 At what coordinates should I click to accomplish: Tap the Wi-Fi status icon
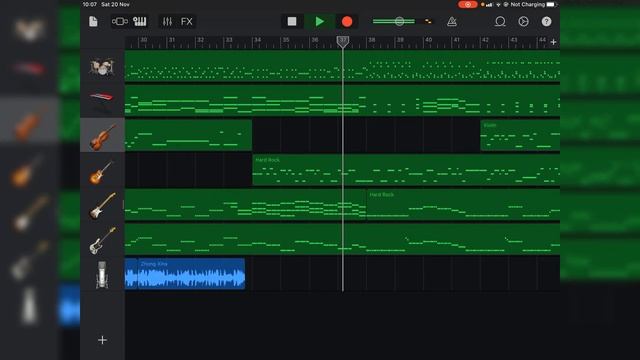coord(498,5)
